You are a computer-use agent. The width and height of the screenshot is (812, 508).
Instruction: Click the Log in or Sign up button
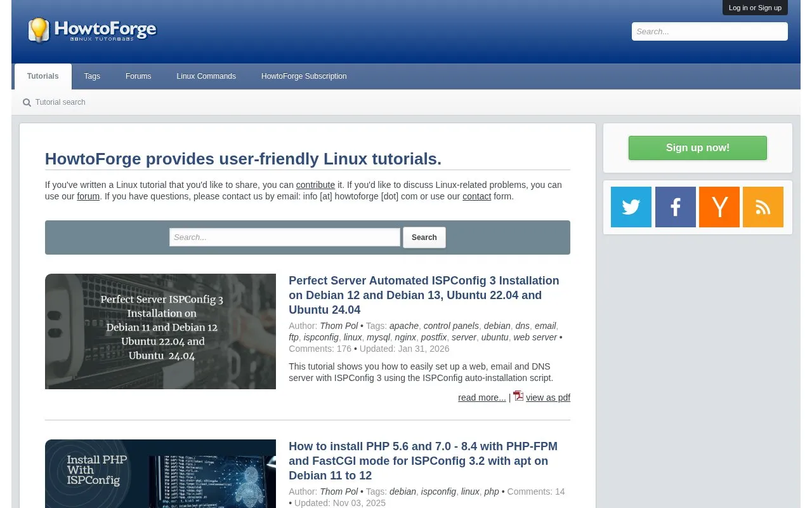click(755, 8)
